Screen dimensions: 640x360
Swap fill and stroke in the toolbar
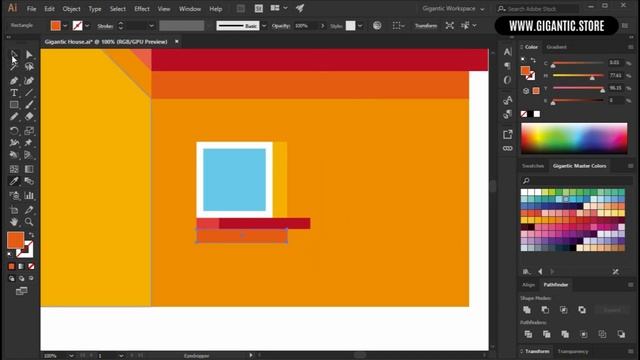coord(31,235)
